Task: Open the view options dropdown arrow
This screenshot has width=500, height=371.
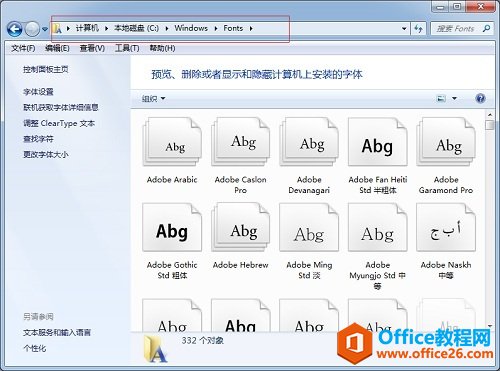Action: click(x=454, y=98)
